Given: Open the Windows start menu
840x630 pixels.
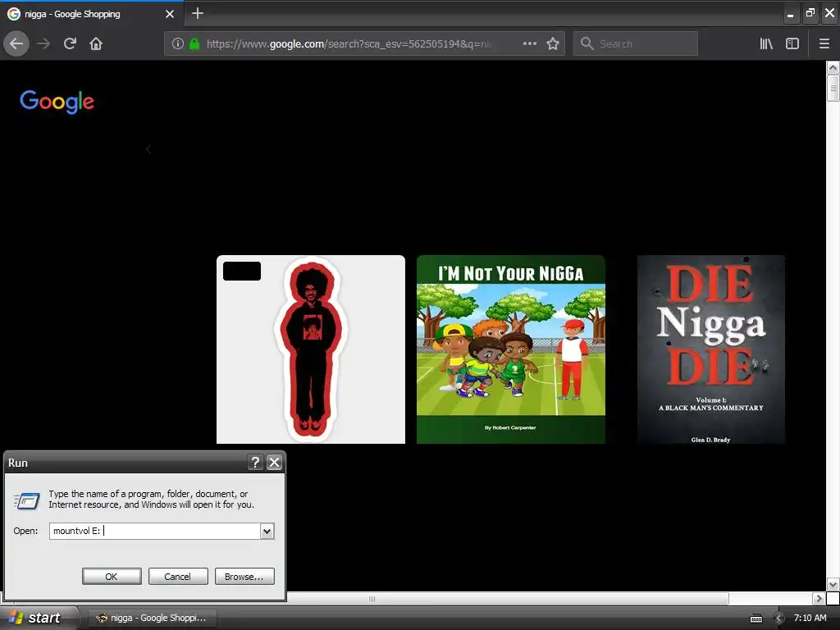Looking at the screenshot, I should click(x=38, y=618).
